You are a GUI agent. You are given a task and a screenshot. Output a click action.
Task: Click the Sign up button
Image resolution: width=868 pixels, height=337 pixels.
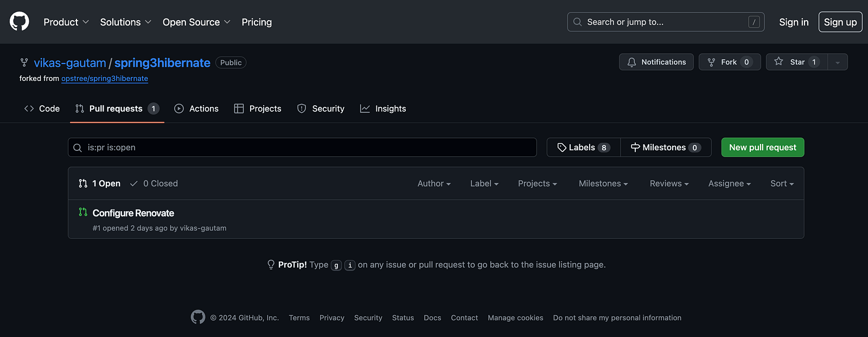click(x=840, y=22)
